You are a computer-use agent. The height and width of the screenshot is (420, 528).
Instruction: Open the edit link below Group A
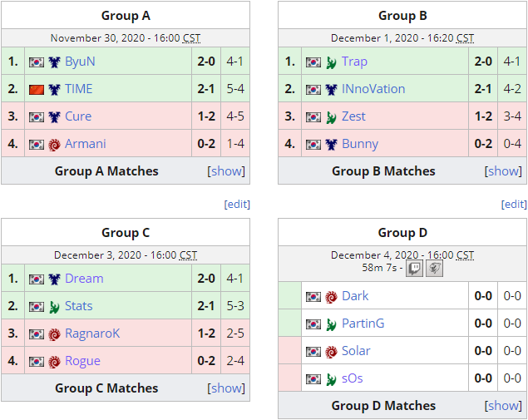pos(237,204)
